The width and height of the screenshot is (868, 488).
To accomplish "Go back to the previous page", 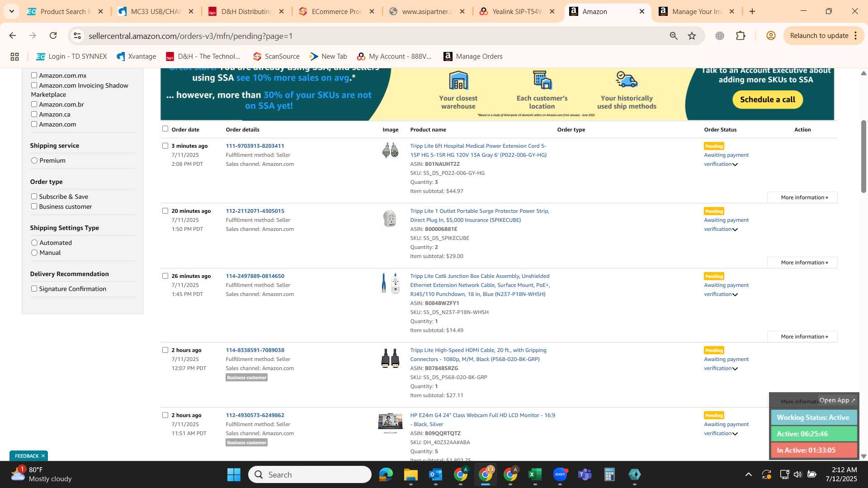I will pyautogui.click(x=13, y=36).
